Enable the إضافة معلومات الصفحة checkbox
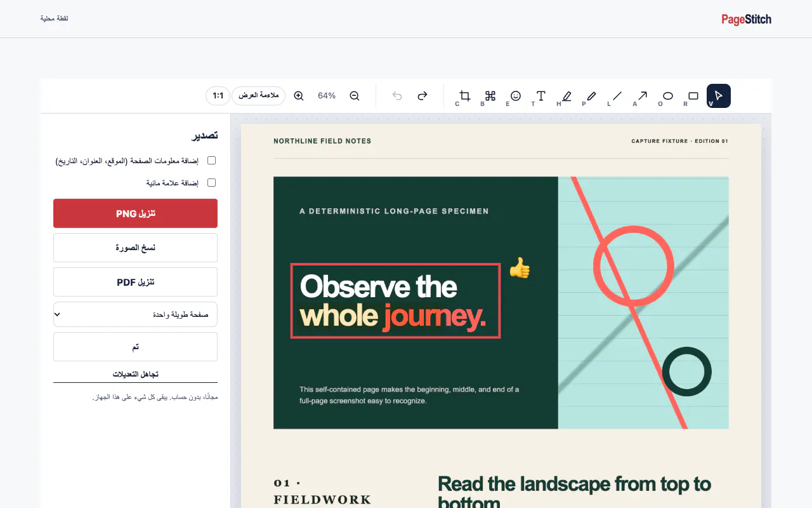Image resolution: width=812 pixels, height=508 pixels. coord(212,161)
